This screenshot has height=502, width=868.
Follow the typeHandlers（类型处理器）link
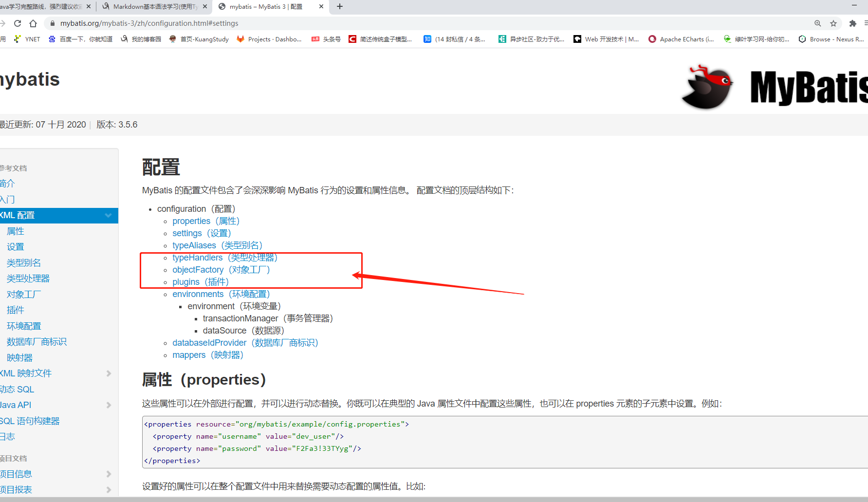point(225,258)
